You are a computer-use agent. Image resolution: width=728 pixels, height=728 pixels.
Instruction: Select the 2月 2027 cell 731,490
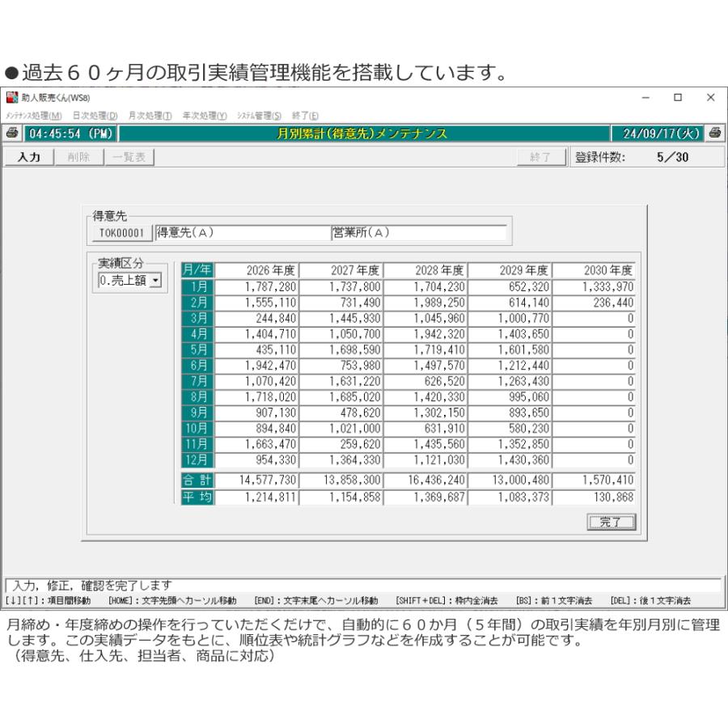point(341,303)
